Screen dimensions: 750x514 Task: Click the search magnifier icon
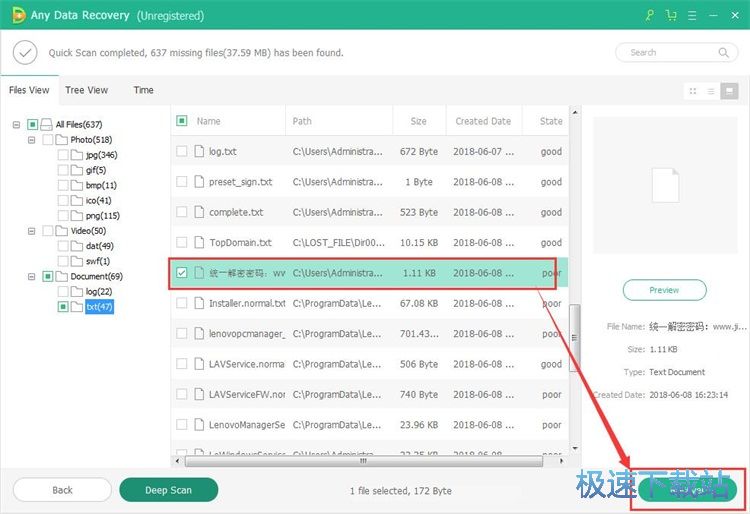coord(723,52)
